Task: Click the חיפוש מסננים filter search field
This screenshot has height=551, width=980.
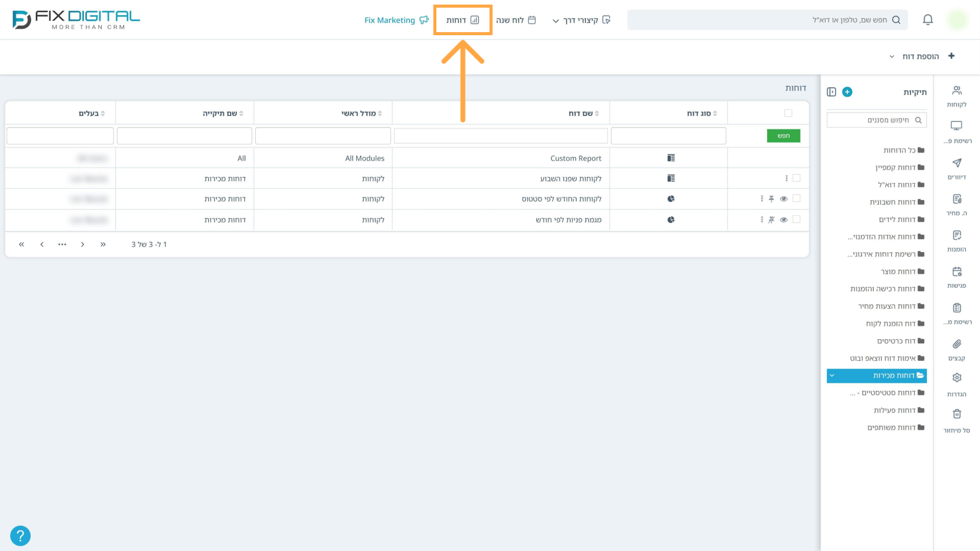Action: [x=876, y=120]
